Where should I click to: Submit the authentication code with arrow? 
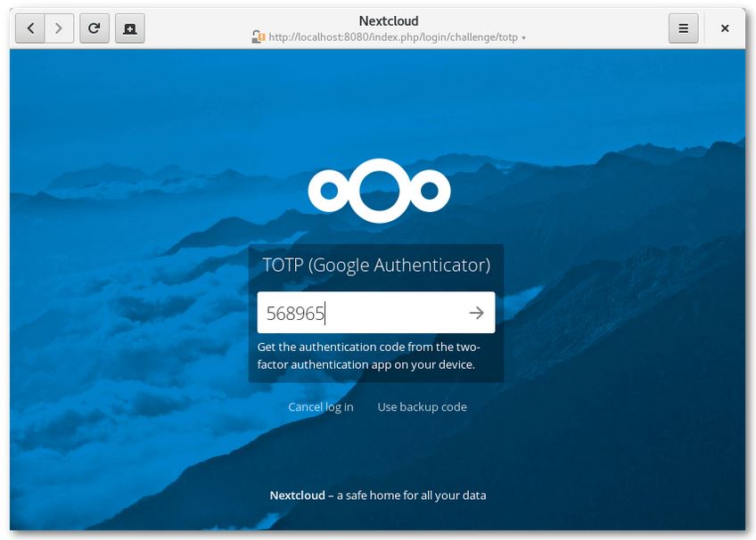tap(476, 313)
